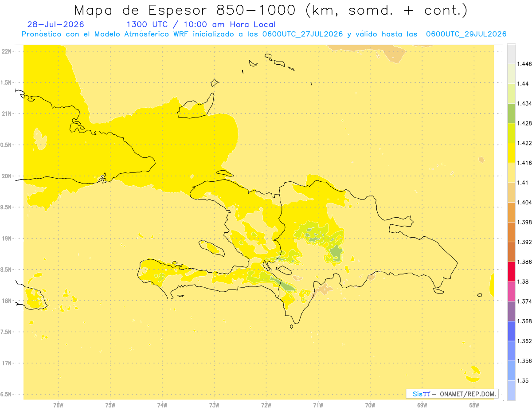The image size is (532, 411).
Task: Select the date label 28-Jul-2026
Action: point(56,25)
